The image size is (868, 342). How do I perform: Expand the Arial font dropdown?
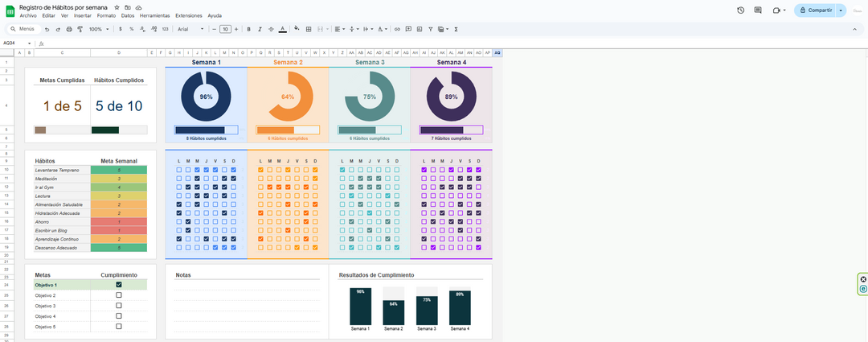pos(193,29)
